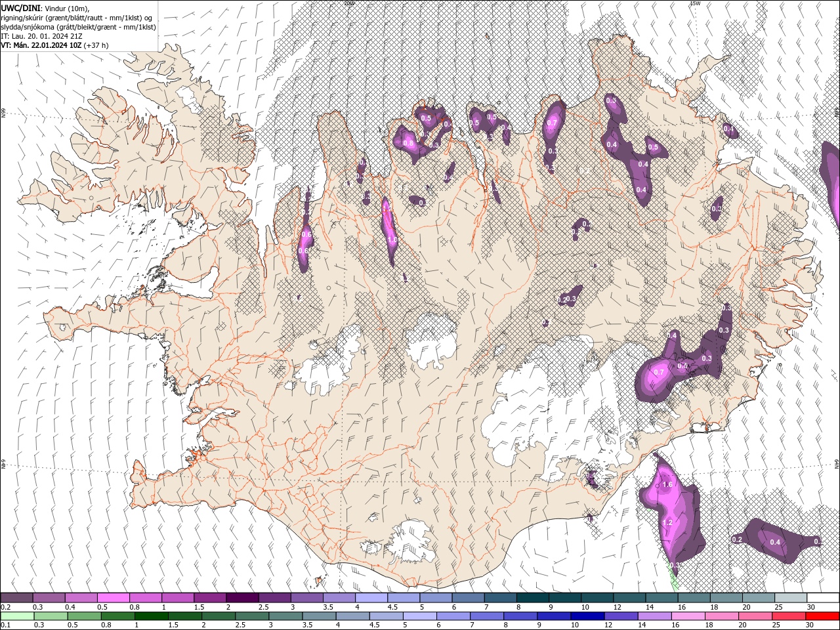Click the '1.2' snowfall value off southeast coast
This screenshot has width=840, height=630.
coord(668,523)
